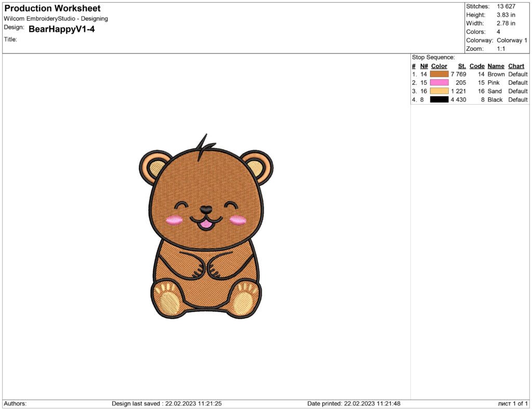Click the Default chart entry for Brown
This screenshot has width=532, height=409.
click(517, 74)
